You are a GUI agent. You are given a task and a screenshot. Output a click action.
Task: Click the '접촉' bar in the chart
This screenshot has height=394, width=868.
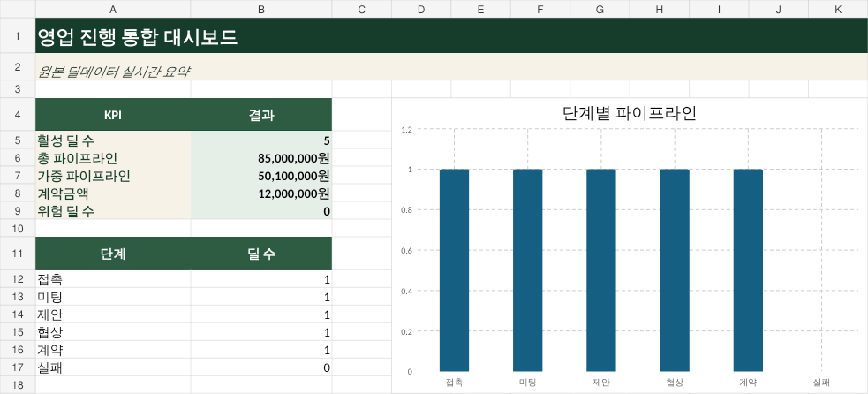pos(455,269)
